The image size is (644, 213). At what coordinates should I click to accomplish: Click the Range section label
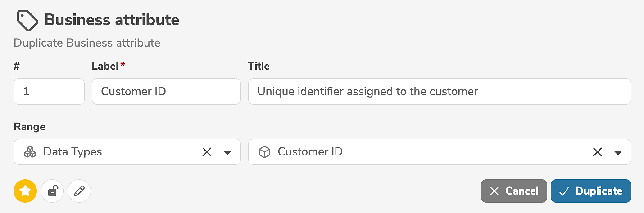(x=30, y=127)
